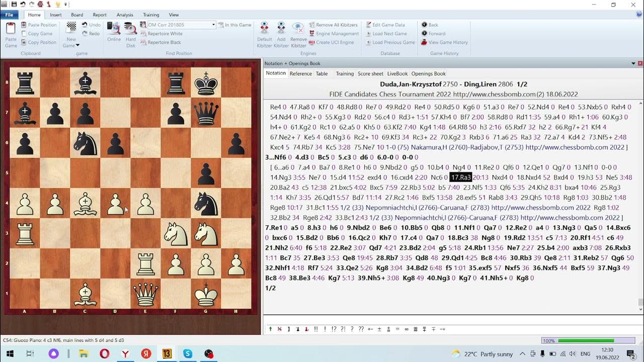Switch to the Insert ribbon tab

pyautogui.click(x=56, y=15)
